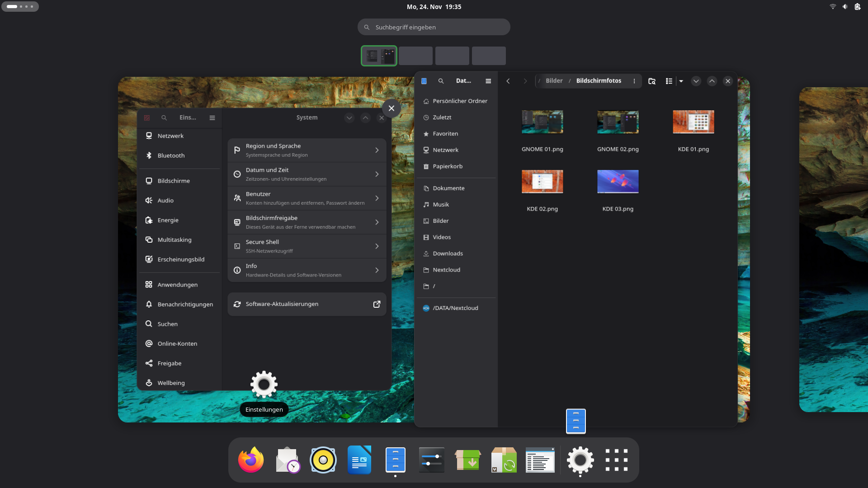Image resolution: width=868 pixels, height=488 pixels.
Task: Select Downloads in Files sidebar
Action: click(448, 253)
